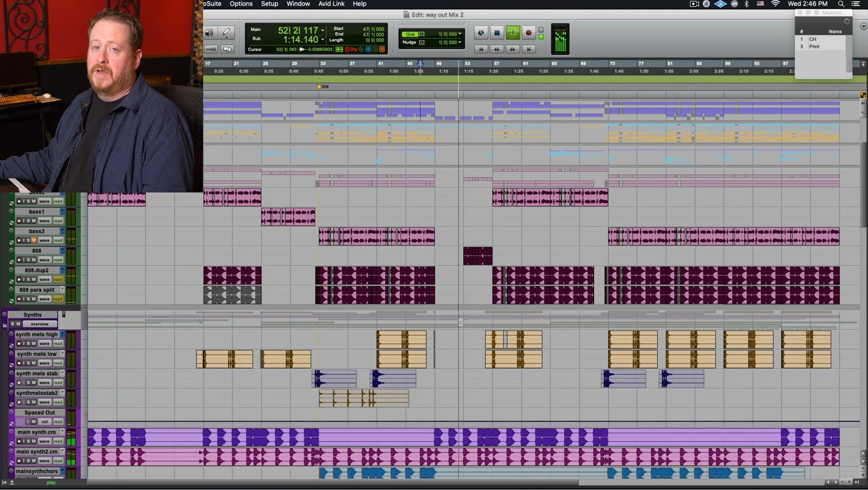
Task: Open the Main counter format dropdown
Action: (x=322, y=30)
